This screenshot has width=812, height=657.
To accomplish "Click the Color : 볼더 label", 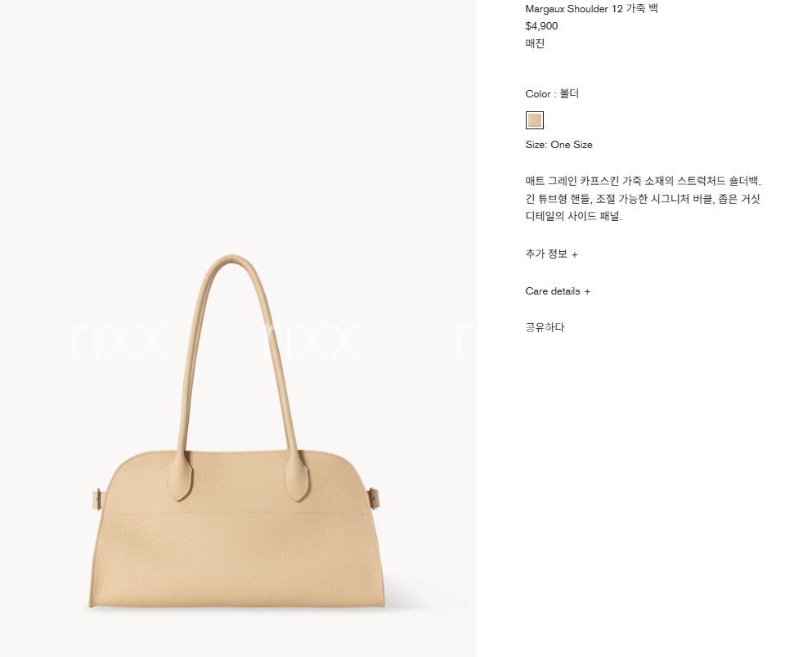I will click(552, 94).
